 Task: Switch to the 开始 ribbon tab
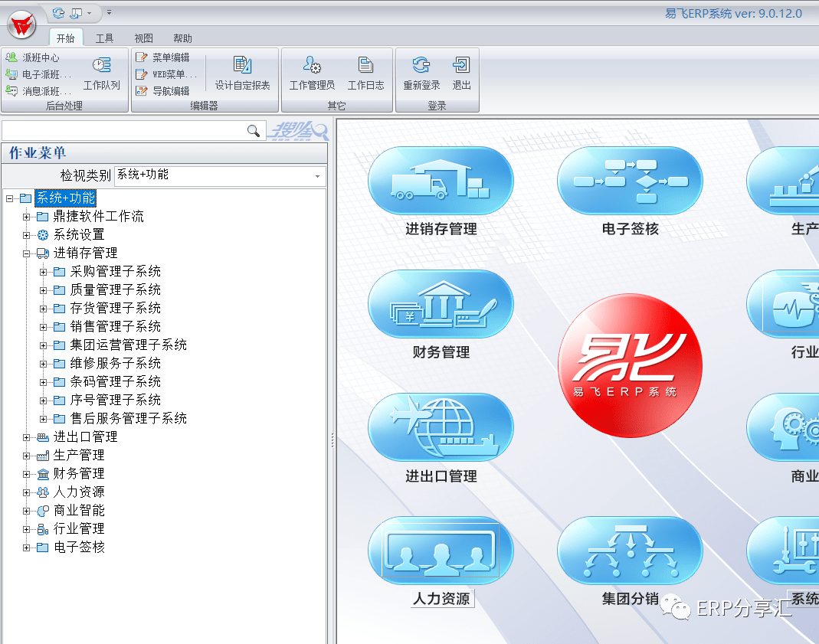click(x=65, y=38)
